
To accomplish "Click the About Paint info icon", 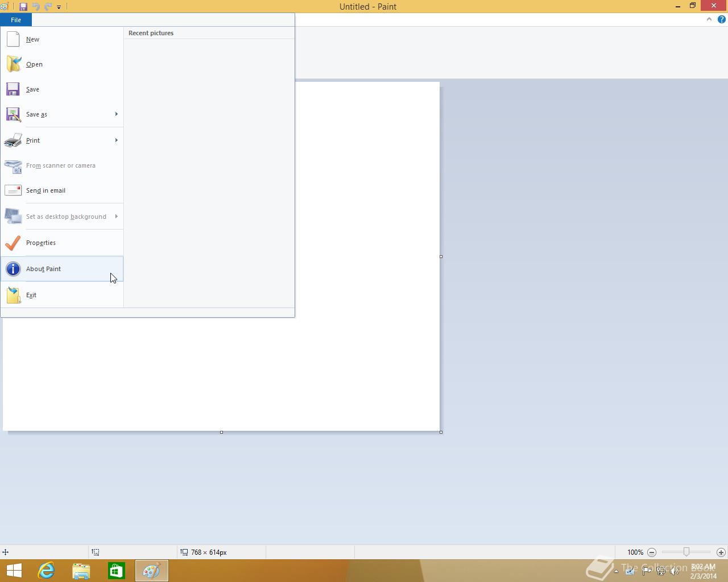I will (x=13, y=269).
